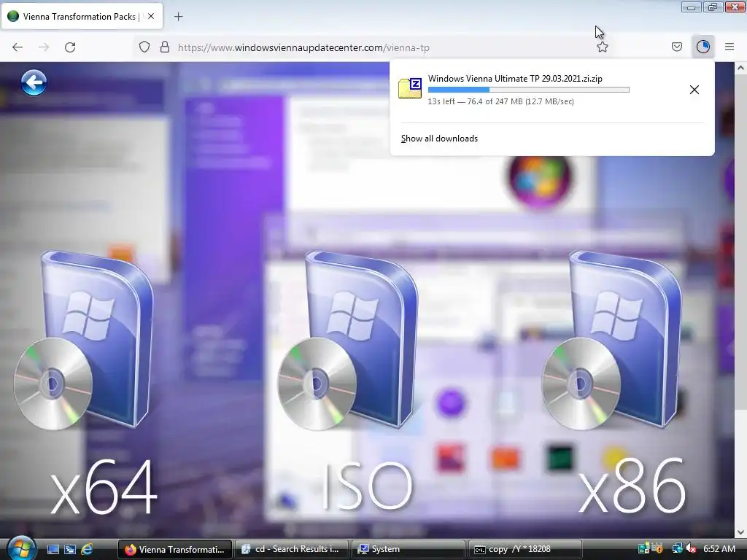Screen dimensions: 747x560
Task: Toggle the Downloads panel toolbar button
Action: (x=703, y=47)
